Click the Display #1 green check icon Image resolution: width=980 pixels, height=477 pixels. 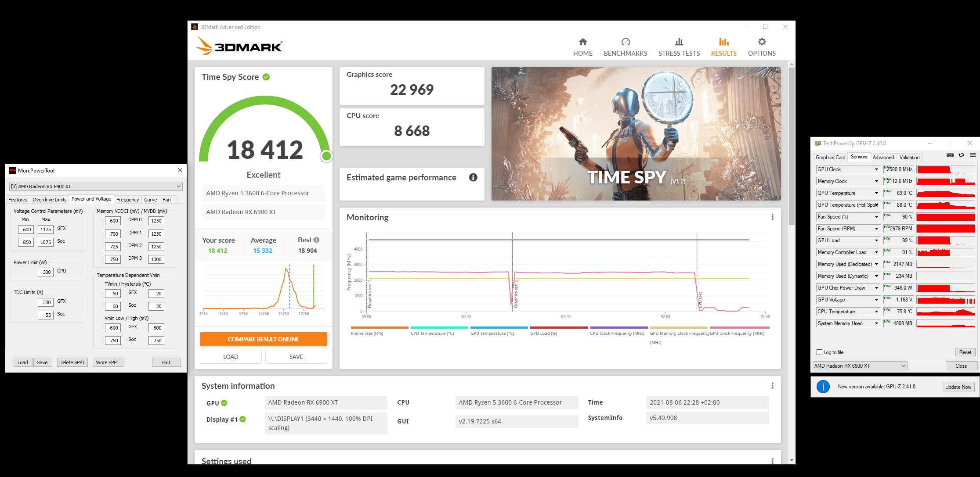[243, 419]
